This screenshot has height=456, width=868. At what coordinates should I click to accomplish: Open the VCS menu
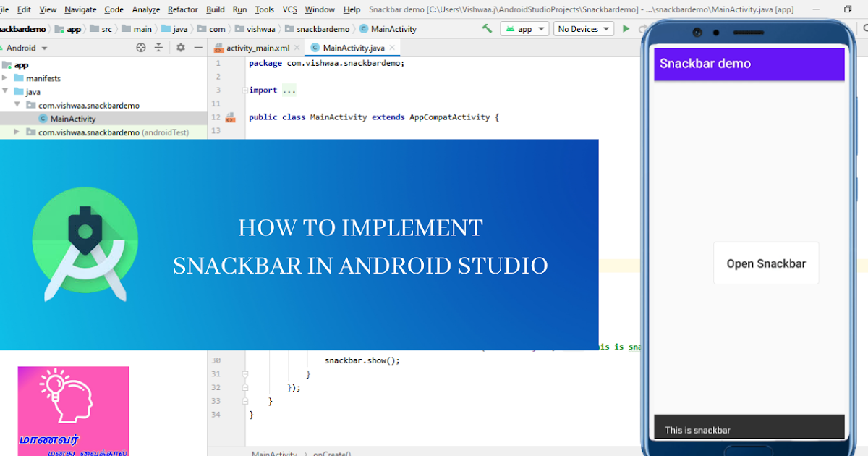[x=289, y=9]
